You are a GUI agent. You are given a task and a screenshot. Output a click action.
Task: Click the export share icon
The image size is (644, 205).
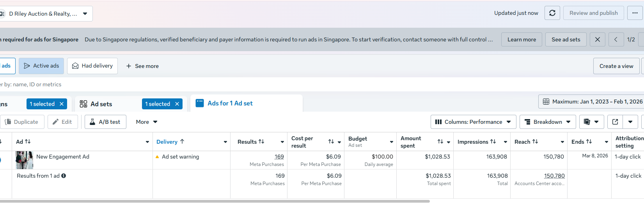pos(615,122)
